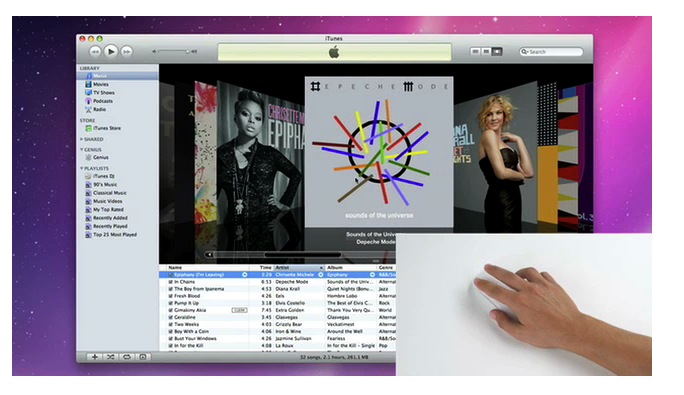Screen dimensions: 684x395
Task: Toggle the shuffle button
Action: [x=111, y=357]
